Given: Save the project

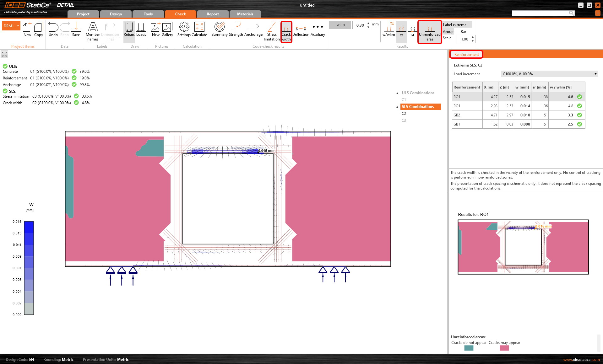Looking at the screenshot, I should 76,30.
